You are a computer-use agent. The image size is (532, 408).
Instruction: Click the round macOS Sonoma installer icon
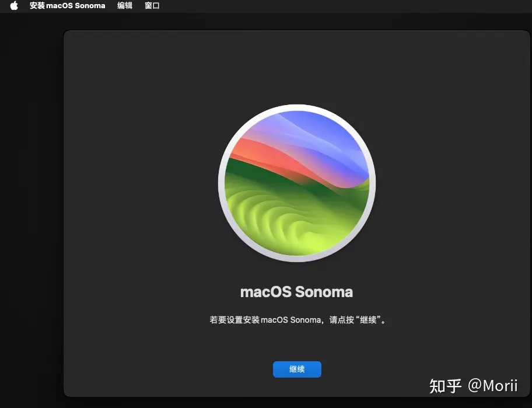(x=297, y=183)
